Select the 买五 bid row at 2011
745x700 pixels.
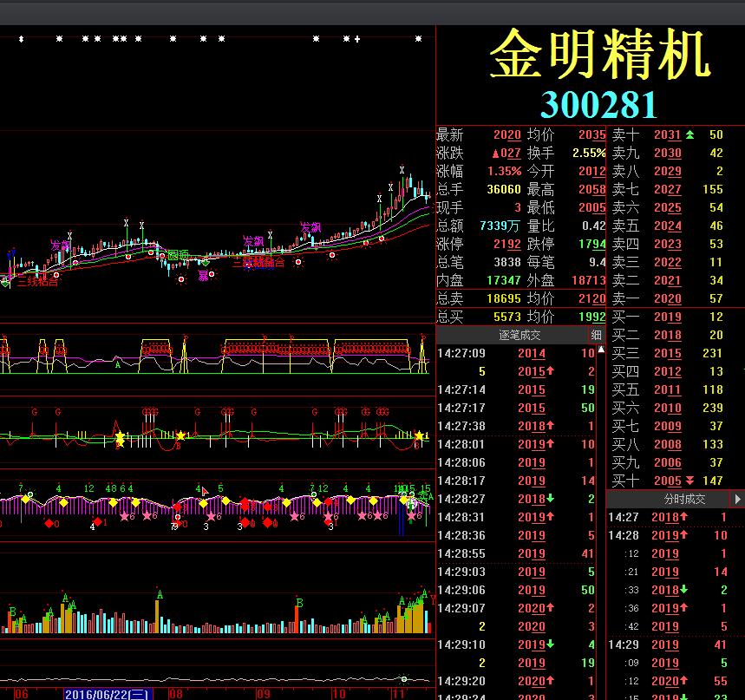pyautogui.click(x=676, y=389)
